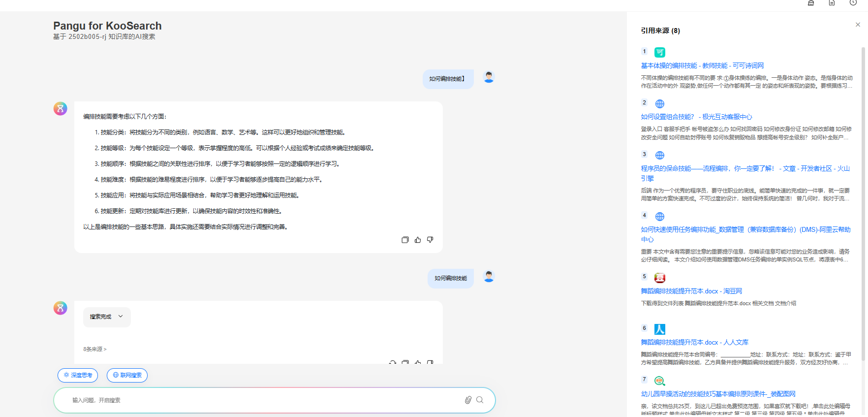Open link 如何设置组合技能? - 极光互动客服中心
The image size is (868, 417).
[696, 117]
